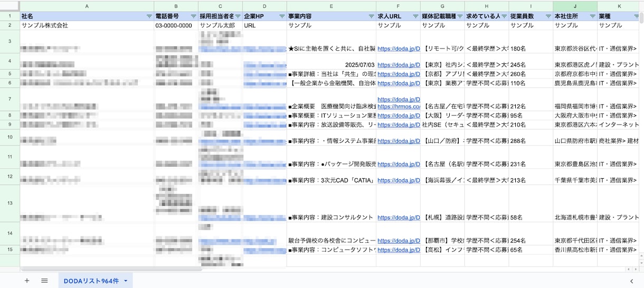Open filter for 求人URL column header
644x288 pixels.
415,16
